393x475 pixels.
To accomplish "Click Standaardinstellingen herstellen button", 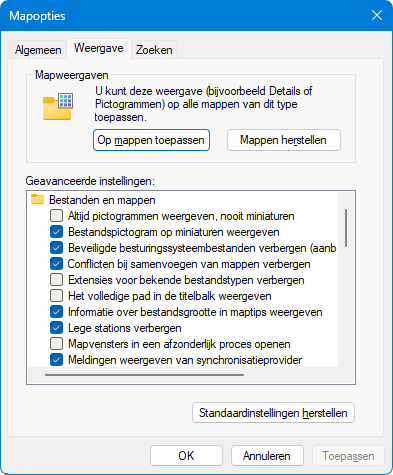I will (x=273, y=413).
